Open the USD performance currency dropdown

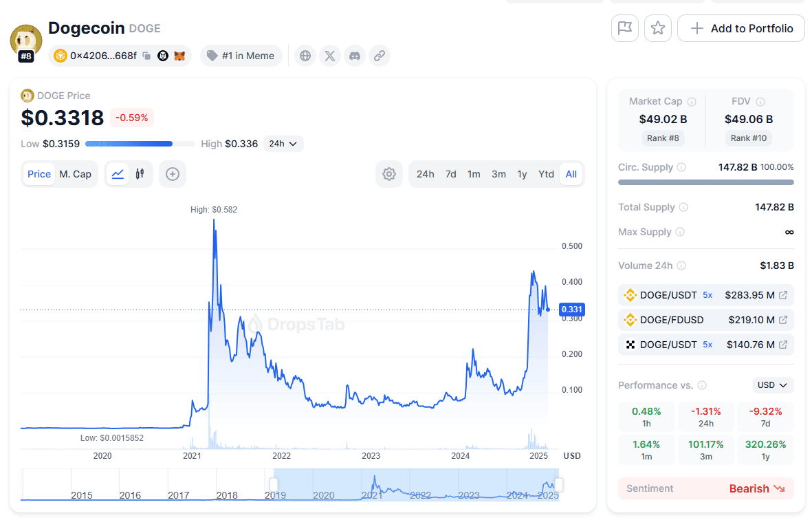(x=772, y=385)
